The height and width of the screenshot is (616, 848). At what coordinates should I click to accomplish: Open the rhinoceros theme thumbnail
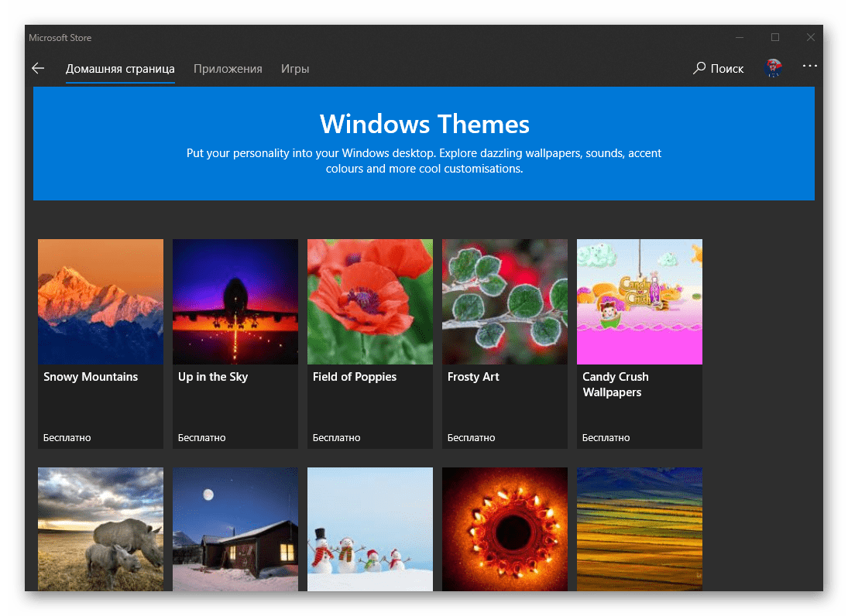coord(101,529)
